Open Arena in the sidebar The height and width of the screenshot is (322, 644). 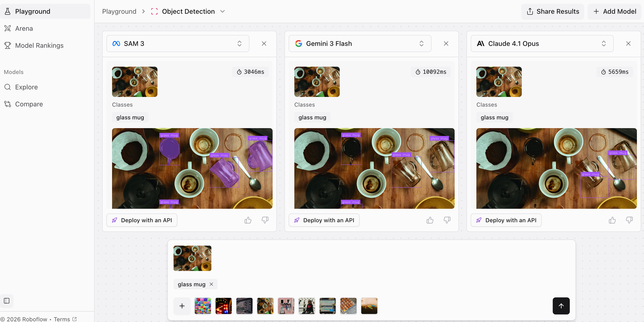click(24, 28)
